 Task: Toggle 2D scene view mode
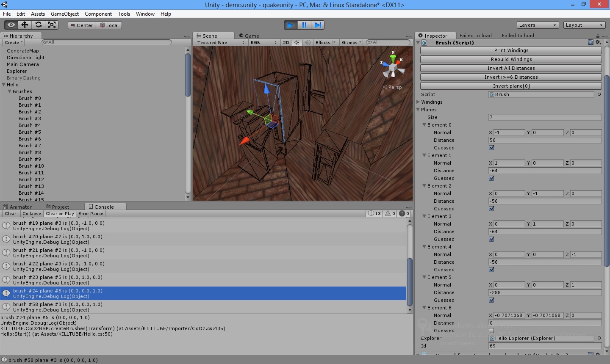pyautogui.click(x=286, y=42)
